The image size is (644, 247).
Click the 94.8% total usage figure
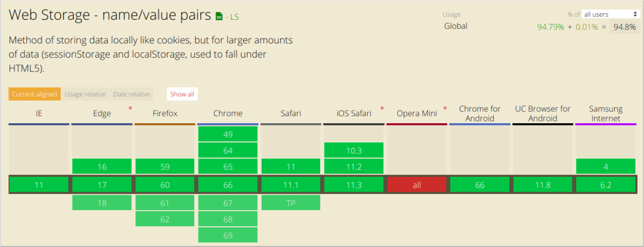point(624,27)
